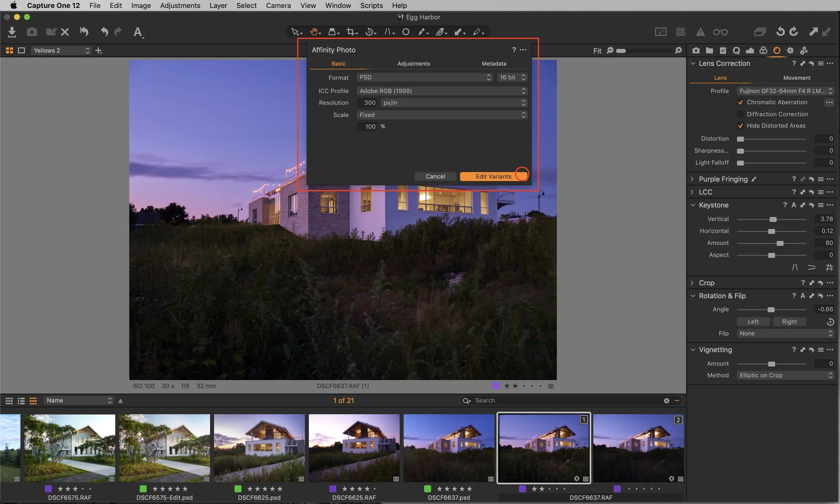
Task: Adjust the Keystone Vertical slider
Action: point(771,219)
